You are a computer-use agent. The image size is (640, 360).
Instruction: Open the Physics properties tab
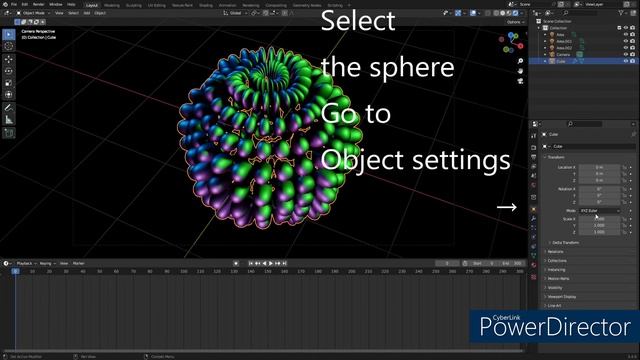pyautogui.click(x=533, y=237)
